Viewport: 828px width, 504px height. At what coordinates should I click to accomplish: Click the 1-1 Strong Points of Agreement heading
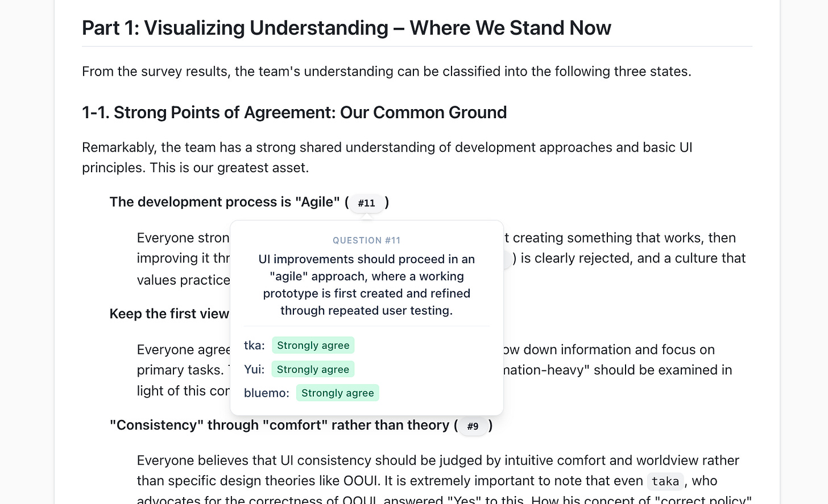[295, 113]
